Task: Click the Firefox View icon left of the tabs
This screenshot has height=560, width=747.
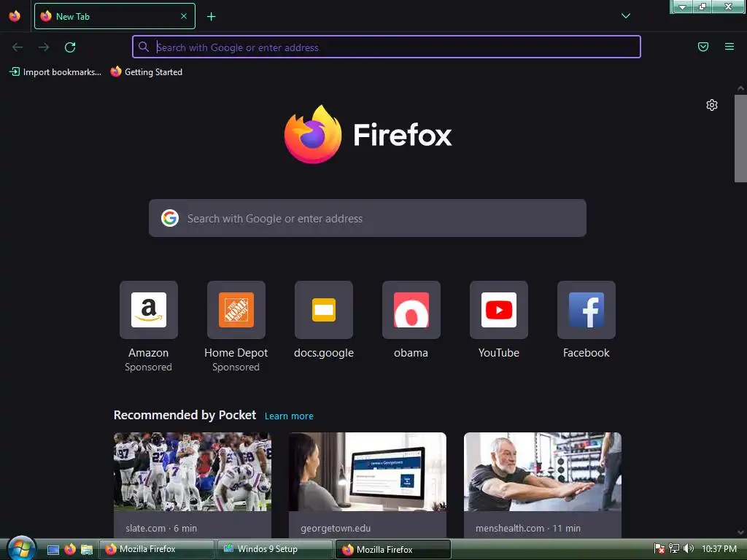Action: coord(15,16)
